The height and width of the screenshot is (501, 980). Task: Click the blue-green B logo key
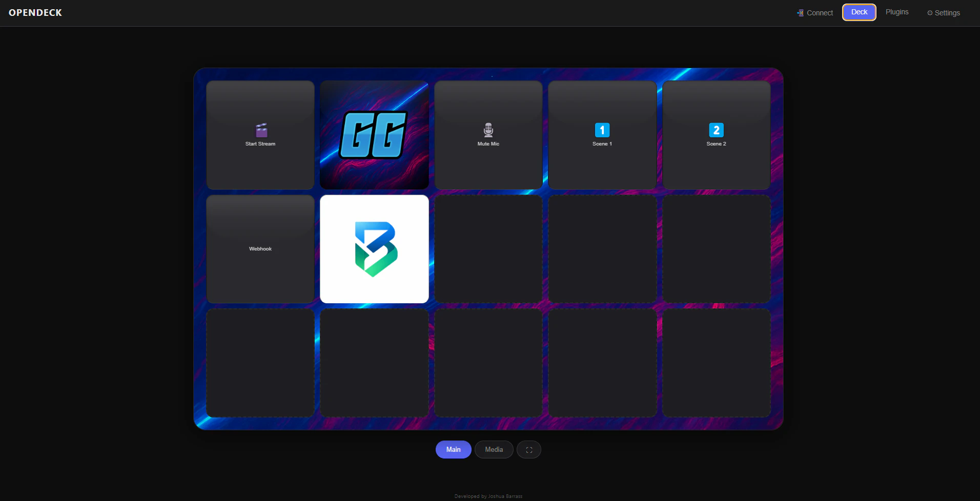[x=374, y=249]
